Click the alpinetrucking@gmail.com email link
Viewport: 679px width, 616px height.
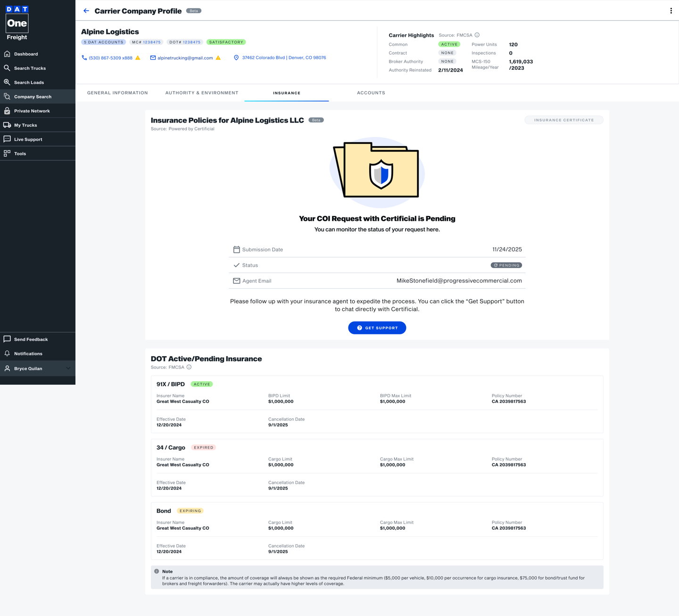pos(185,58)
